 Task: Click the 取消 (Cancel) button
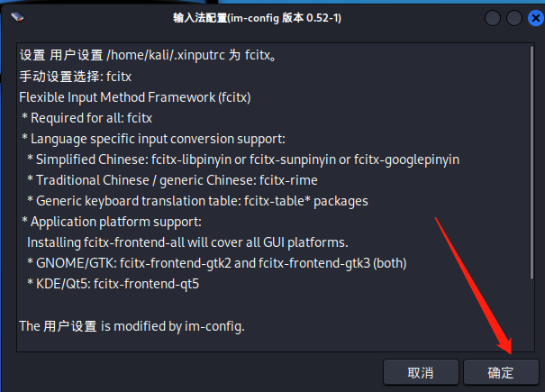pos(420,372)
